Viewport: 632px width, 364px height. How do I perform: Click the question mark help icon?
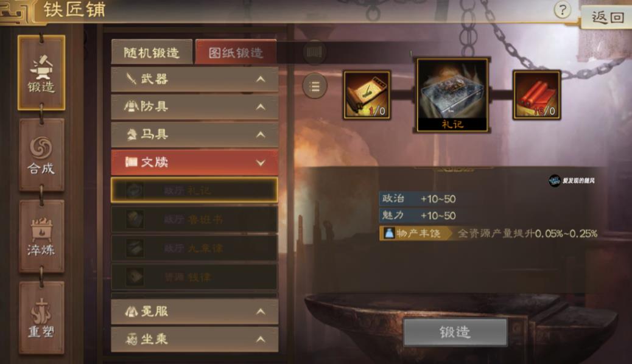tap(562, 10)
